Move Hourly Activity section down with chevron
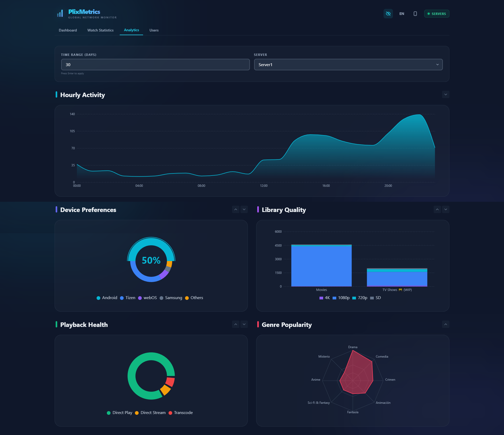The width and height of the screenshot is (504, 435). (445, 94)
